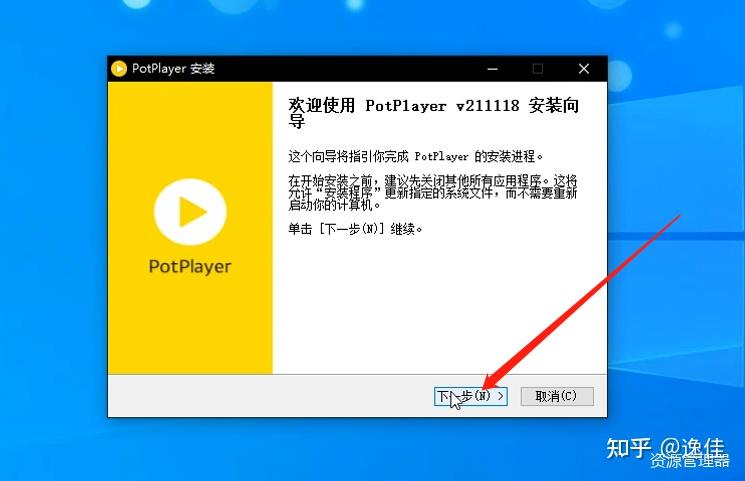
Task: Click the PotPlayer icon in title bar
Action: (119, 69)
